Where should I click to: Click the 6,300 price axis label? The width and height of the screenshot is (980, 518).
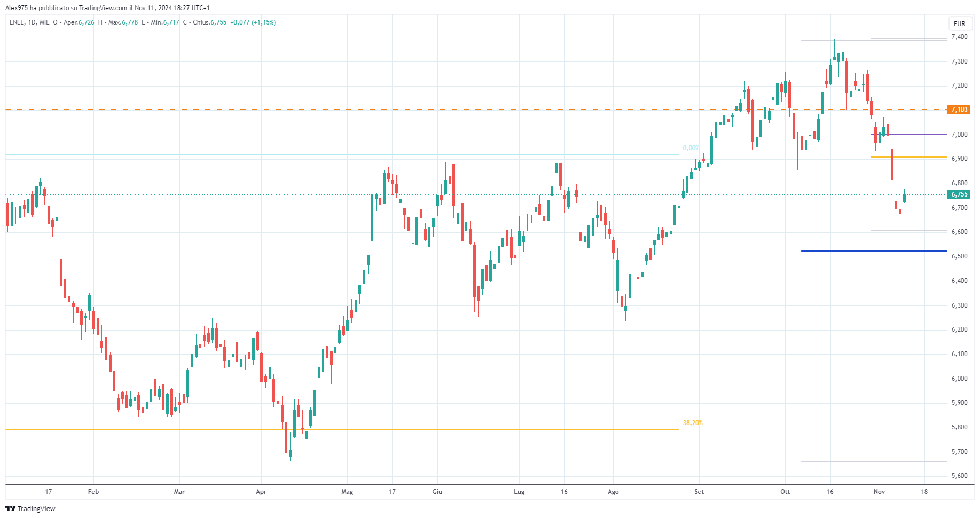pos(959,305)
